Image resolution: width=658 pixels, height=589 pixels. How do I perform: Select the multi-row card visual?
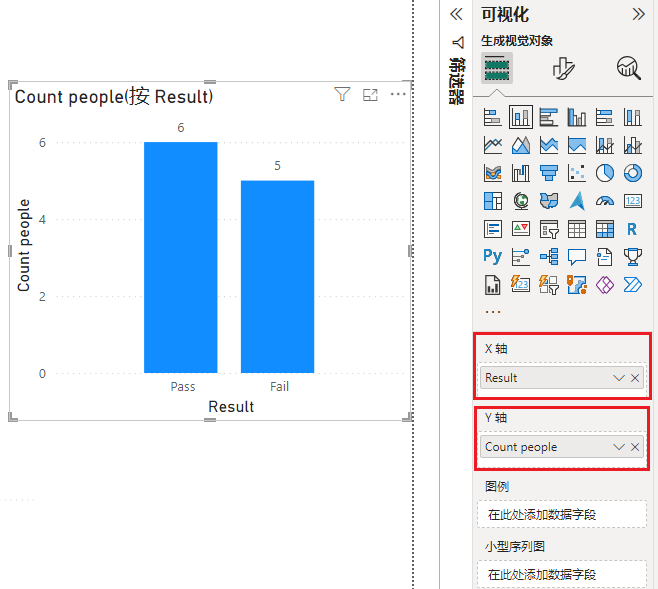pyautogui.click(x=493, y=229)
